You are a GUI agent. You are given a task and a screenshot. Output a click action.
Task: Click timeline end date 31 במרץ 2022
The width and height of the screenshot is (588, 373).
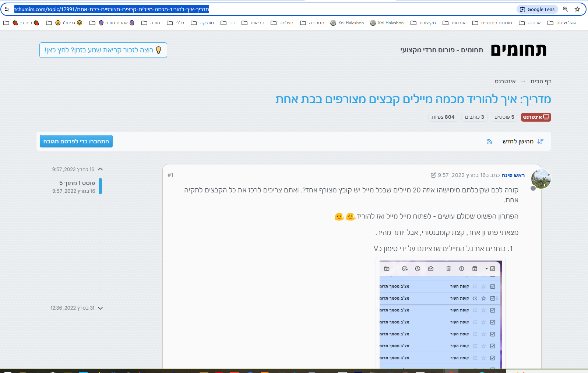[73, 308]
